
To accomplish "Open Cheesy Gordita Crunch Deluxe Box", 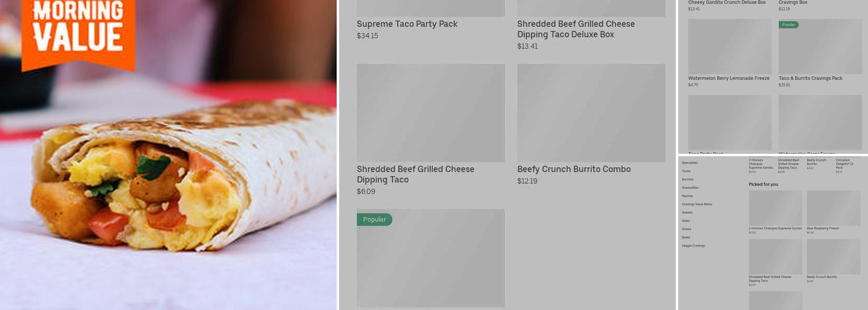I will click(727, 2).
